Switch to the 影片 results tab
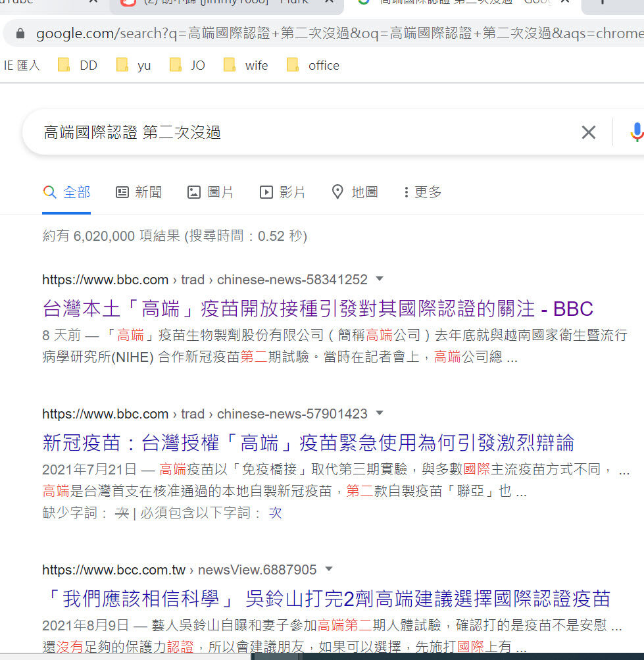Viewport: 644px width, 660px height. tap(282, 192)
